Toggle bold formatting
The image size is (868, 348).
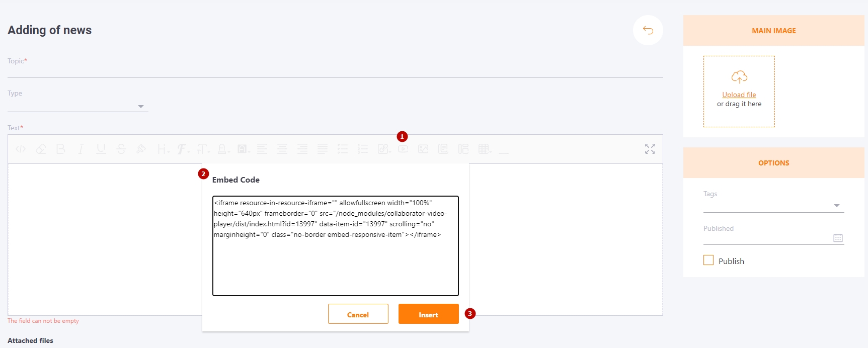[61, 149]
